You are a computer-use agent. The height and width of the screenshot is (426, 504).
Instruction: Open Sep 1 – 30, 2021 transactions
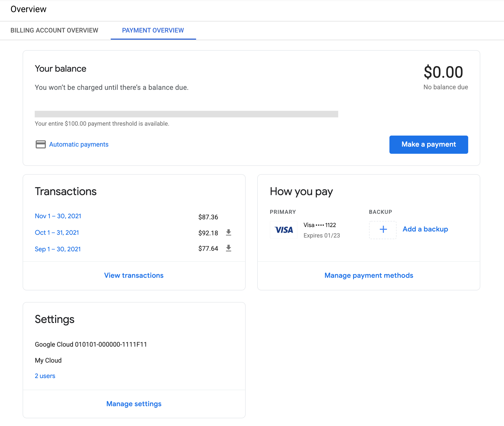coord(58,249)
